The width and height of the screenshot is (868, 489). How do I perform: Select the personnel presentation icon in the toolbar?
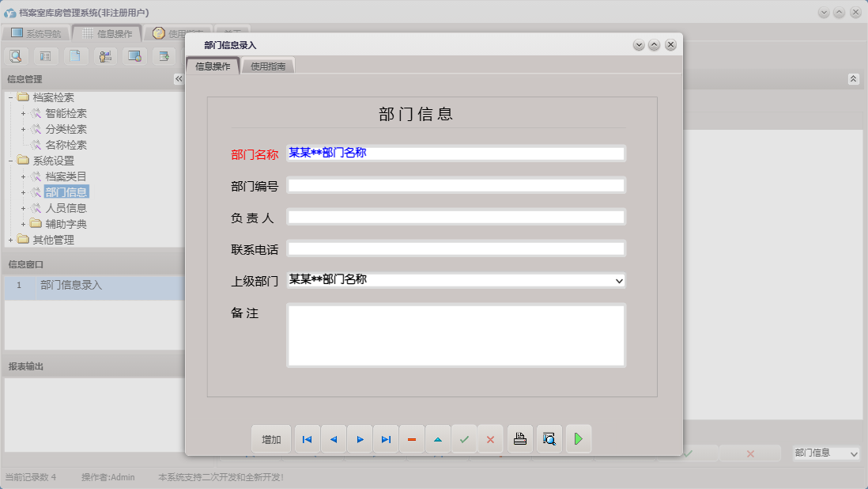[x=104, y=55]
